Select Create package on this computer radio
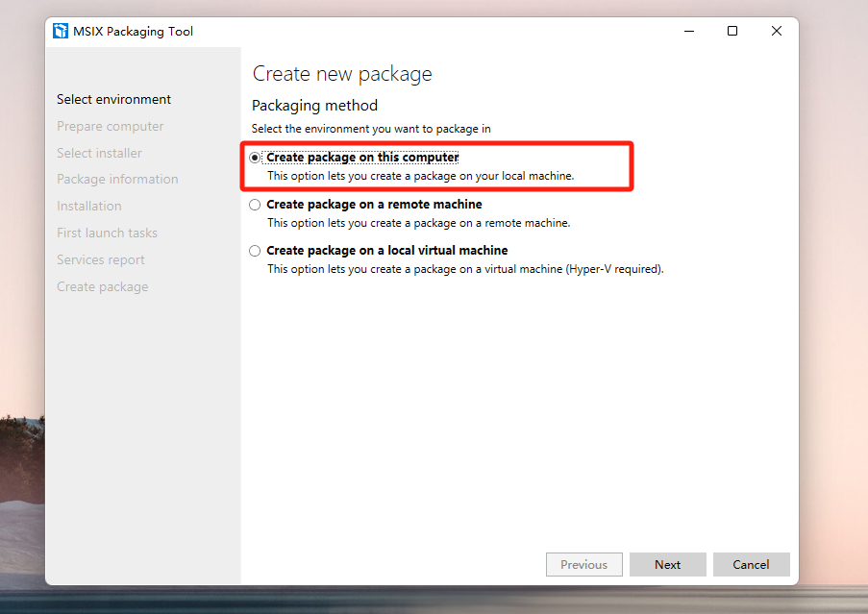 pyautogui.click(x=255, y=158)
